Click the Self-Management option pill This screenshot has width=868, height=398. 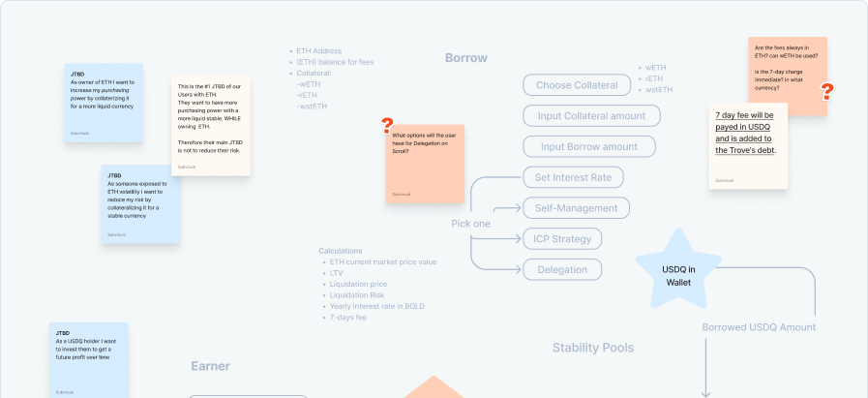pyautogui.click(x=576, y=208)
